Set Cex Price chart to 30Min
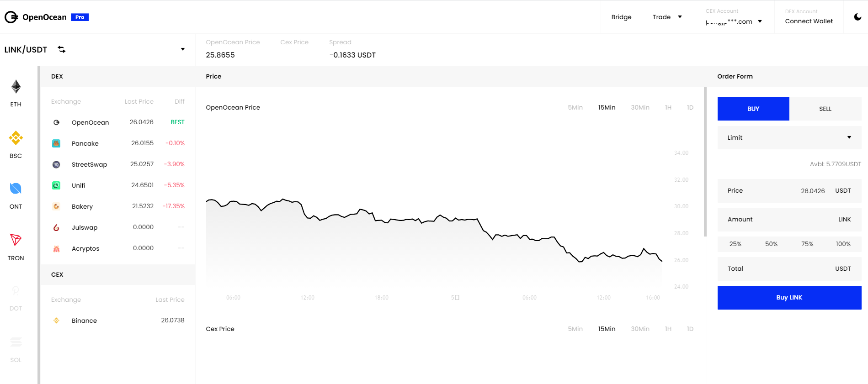 (x=640, y=329)
